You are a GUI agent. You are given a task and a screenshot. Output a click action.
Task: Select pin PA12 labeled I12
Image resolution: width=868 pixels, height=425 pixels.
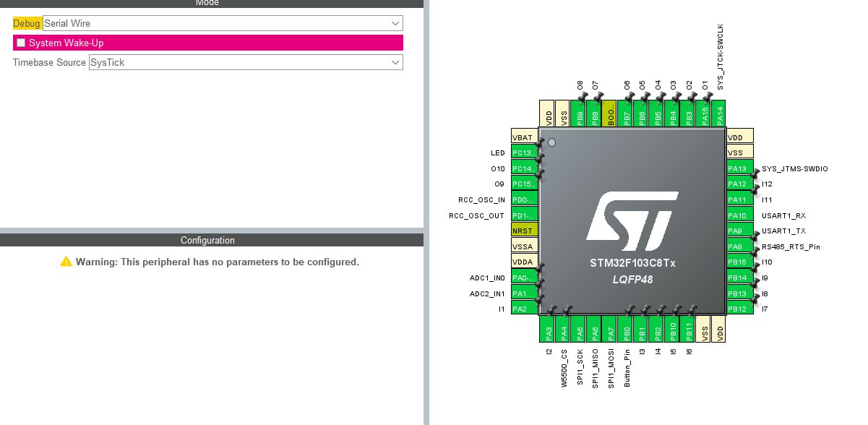tap(739, 184)
